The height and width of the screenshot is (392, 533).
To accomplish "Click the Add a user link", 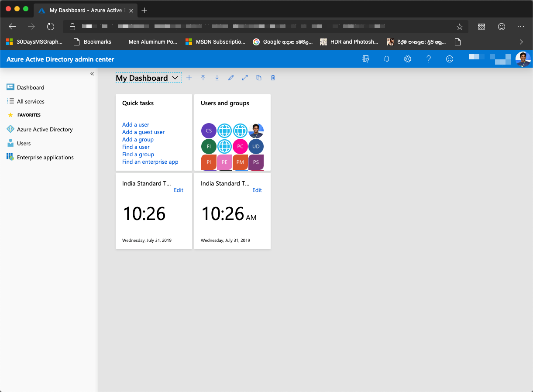I will (136, 125).
